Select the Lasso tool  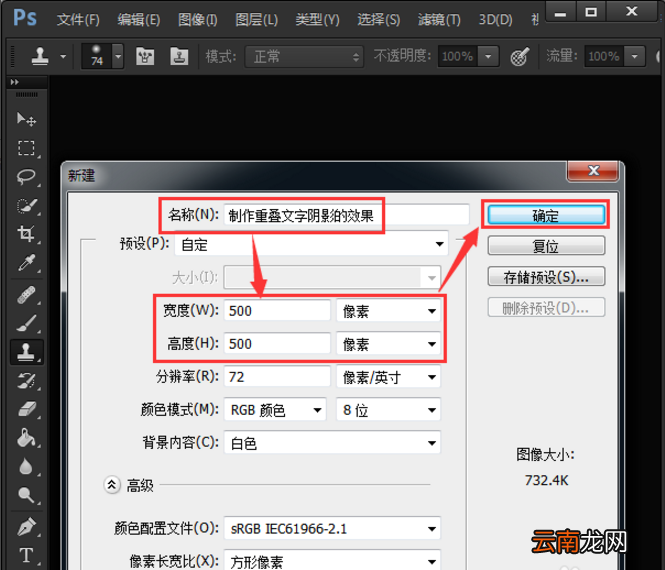pyautogui.click(x=26, y=176)
